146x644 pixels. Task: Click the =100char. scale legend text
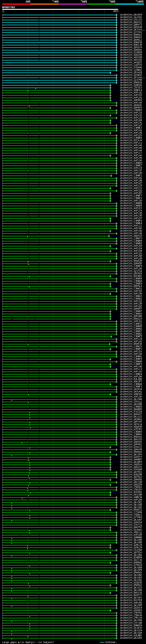[111, 642]
